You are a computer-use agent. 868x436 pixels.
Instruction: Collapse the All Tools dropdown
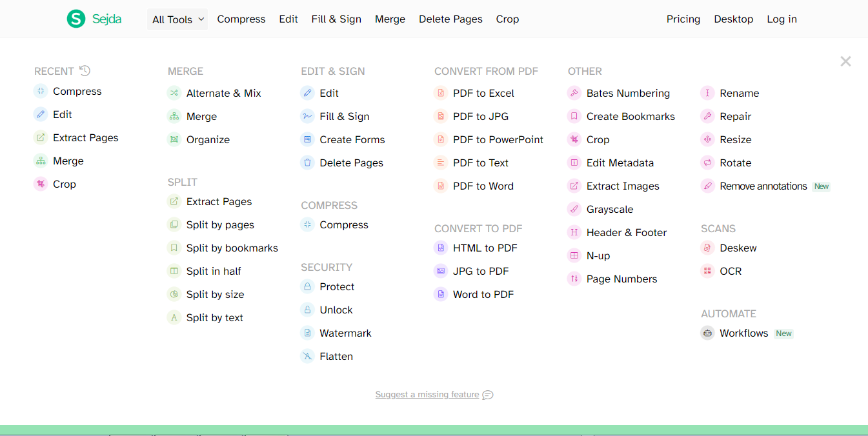point(177,19)
